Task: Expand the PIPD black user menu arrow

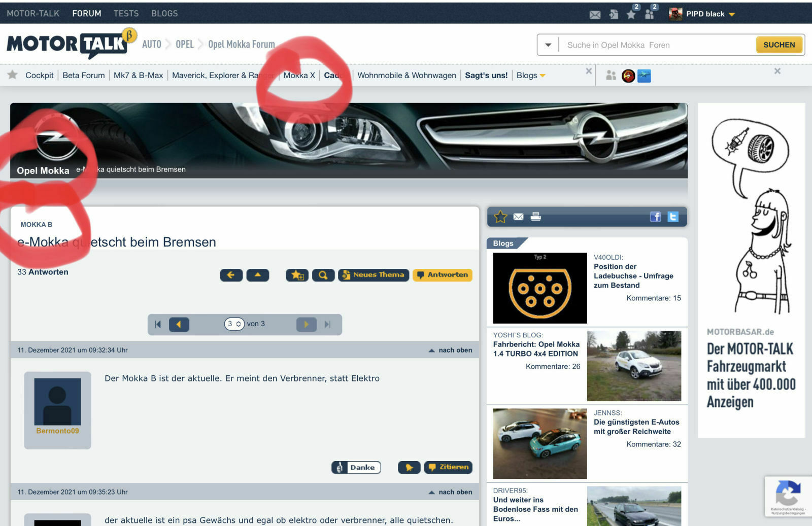Action: [732, 15]
